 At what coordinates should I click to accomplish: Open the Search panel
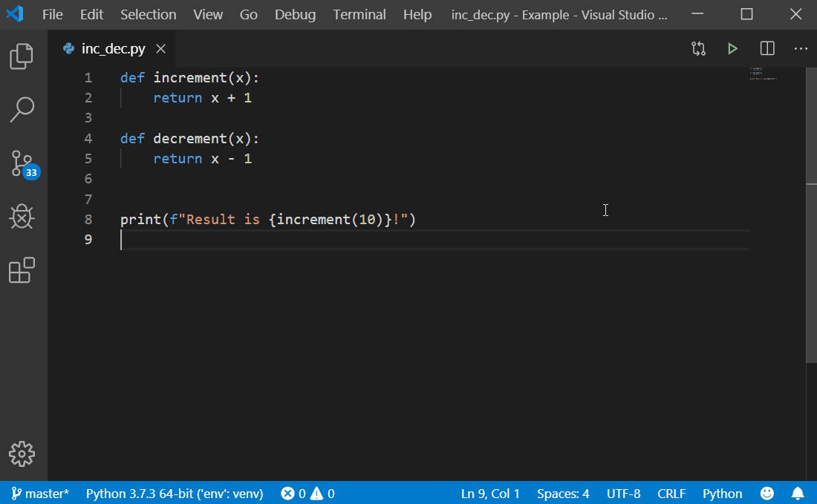(x=22, y=109)
